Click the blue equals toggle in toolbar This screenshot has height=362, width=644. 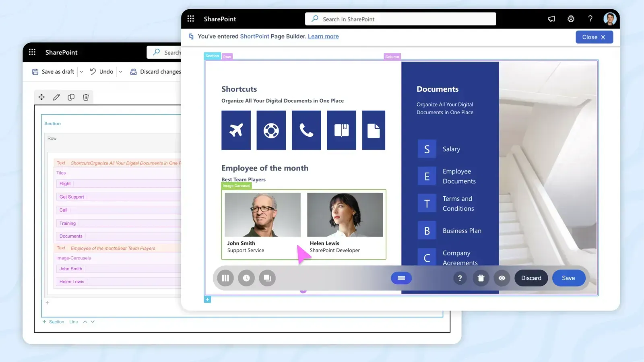[x=401, y=278]
